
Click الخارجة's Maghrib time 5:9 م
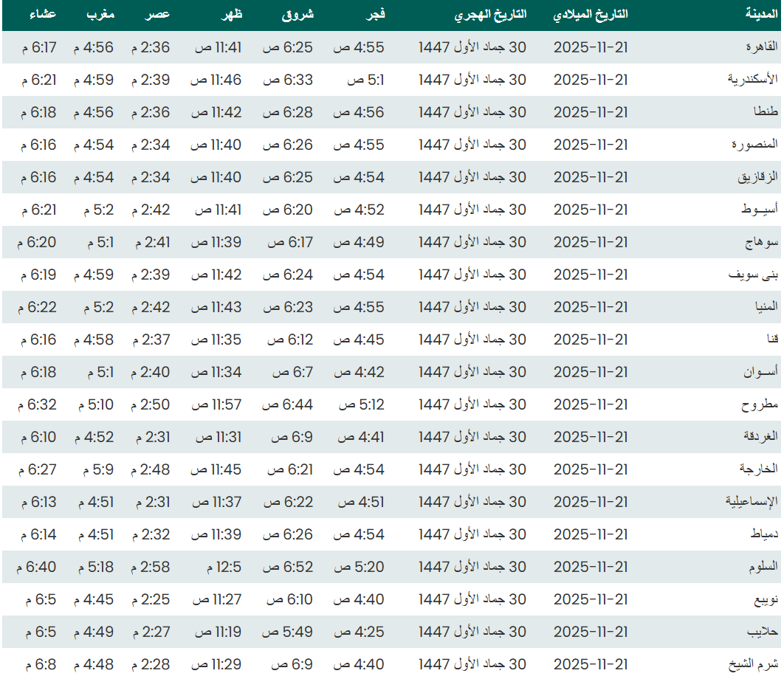point(94,469)
